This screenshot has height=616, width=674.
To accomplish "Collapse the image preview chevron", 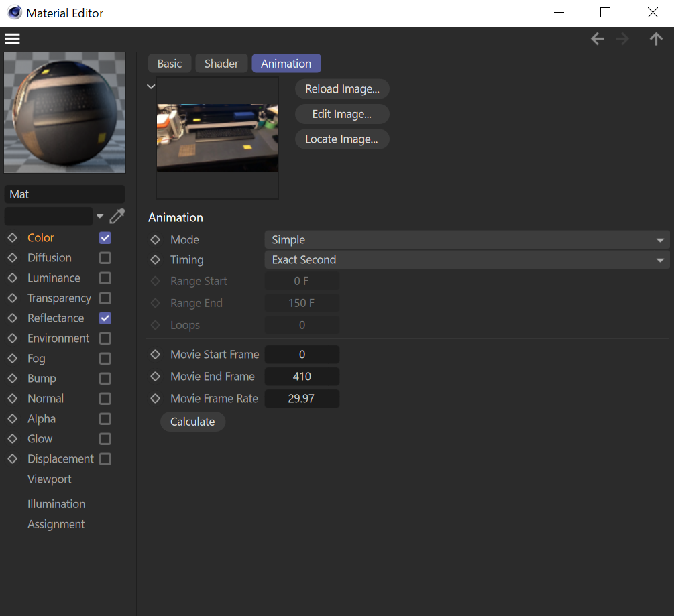I will (x=151, y=86).
